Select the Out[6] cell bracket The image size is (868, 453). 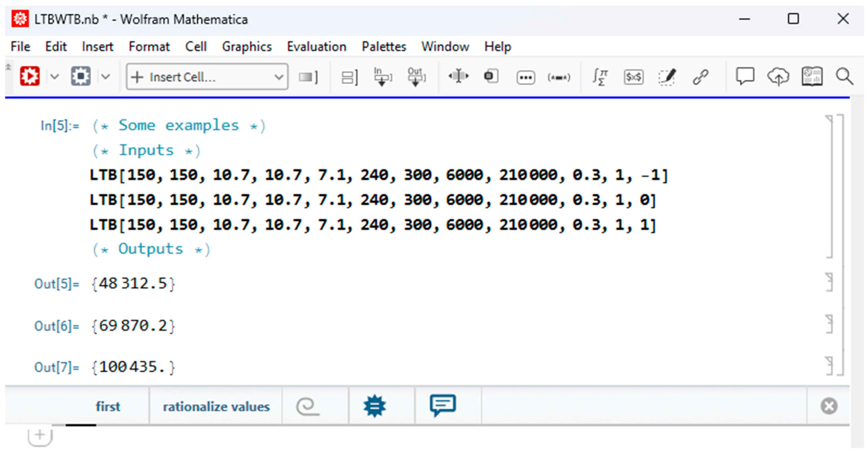click(829, 324)
